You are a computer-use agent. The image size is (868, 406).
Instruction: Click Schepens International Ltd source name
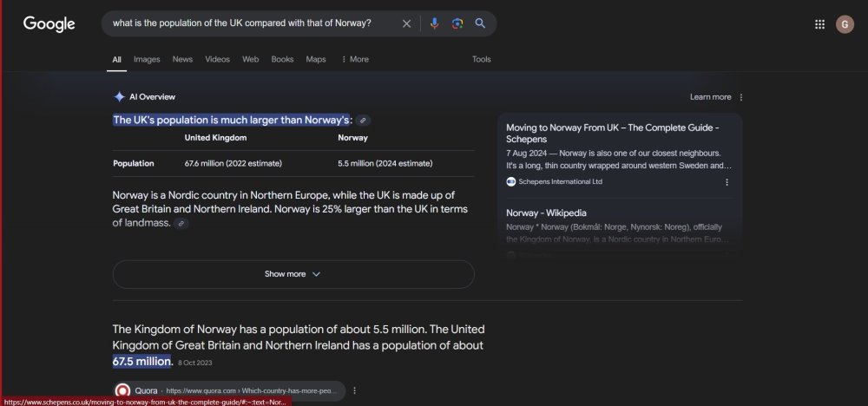click(x=560, y=181)
